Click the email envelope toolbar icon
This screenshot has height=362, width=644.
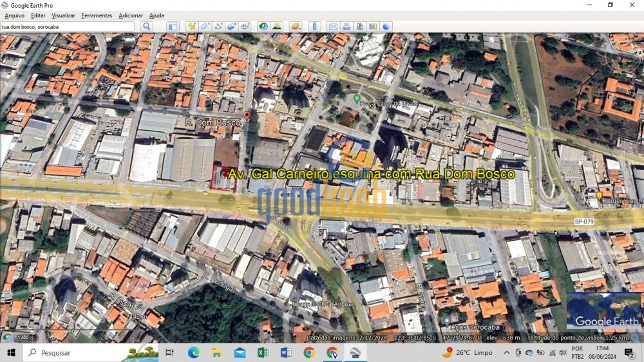333,26
